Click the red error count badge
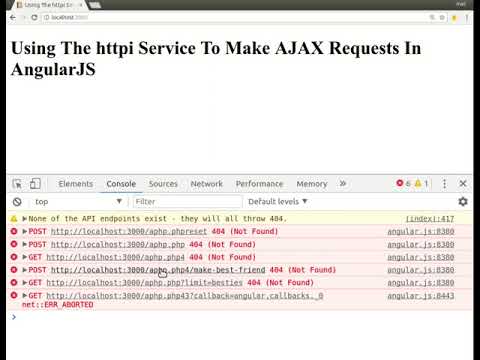480x360 pixels. 403,183
